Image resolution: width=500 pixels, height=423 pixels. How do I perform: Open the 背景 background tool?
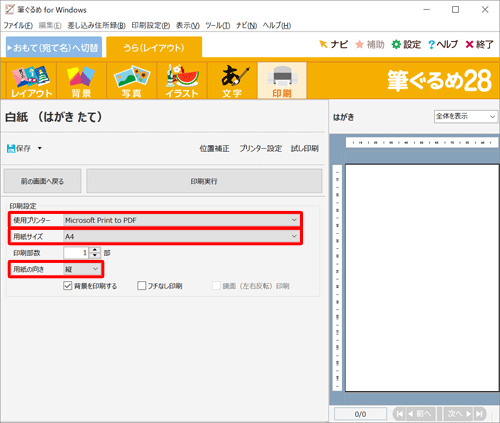click(x=81, y=81)
